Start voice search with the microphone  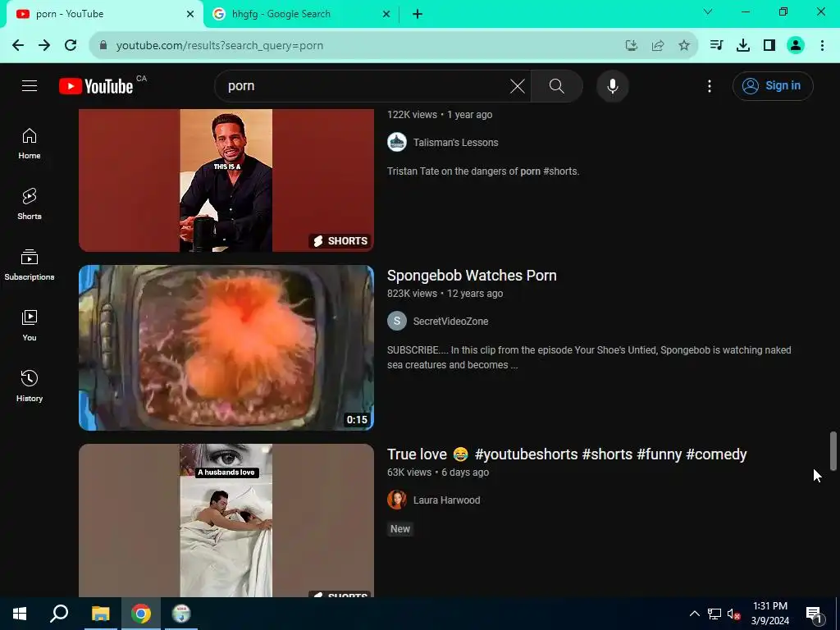[x=612, y=85]
